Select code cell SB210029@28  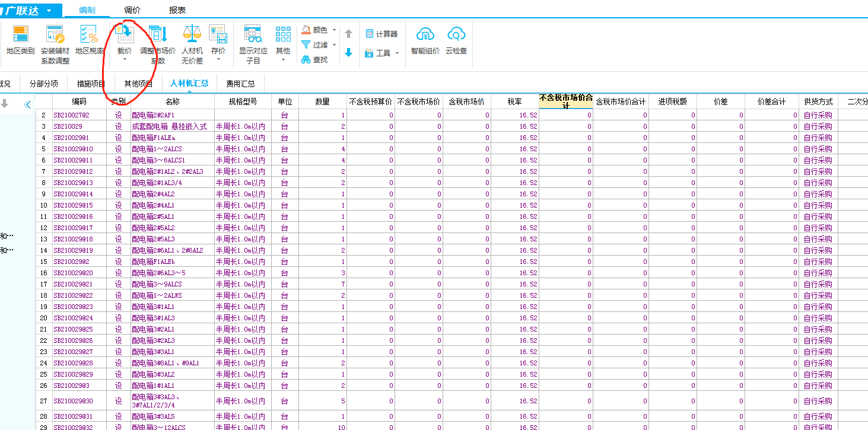(80, 363)
